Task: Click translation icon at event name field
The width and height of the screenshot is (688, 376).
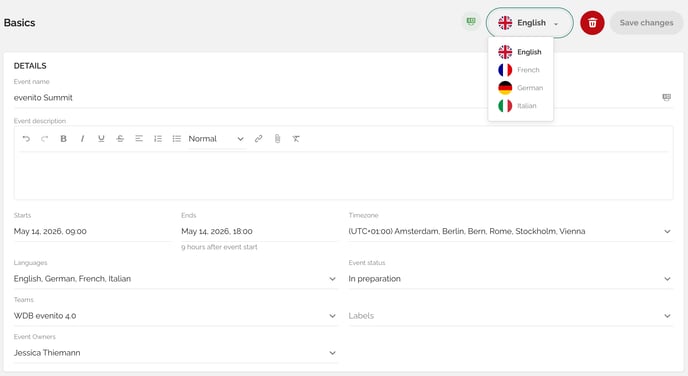Action: (x=666, y=97)
